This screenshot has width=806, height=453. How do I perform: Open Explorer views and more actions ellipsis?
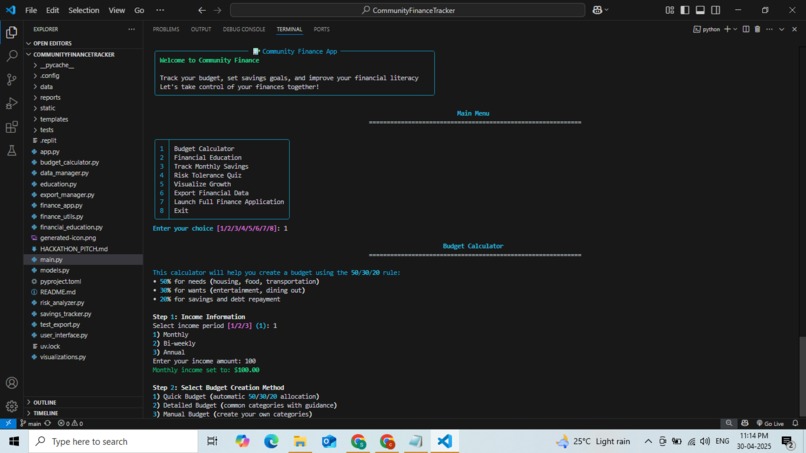[x=132, y=29]
